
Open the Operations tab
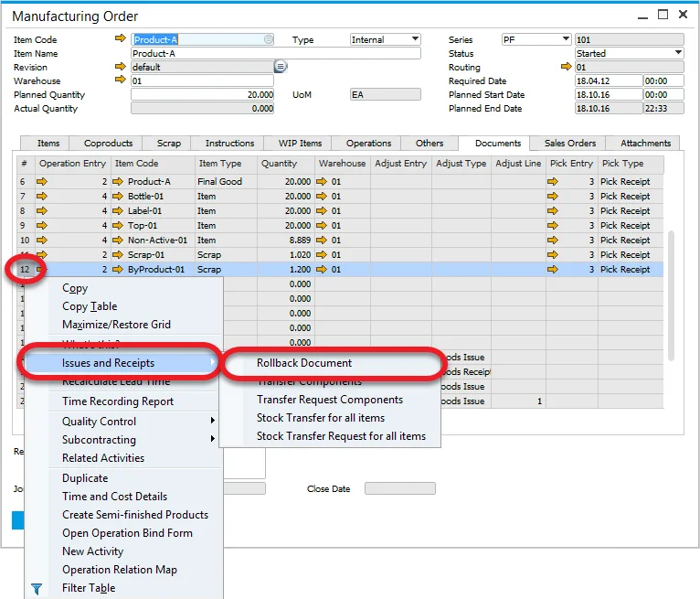(368, 144)
